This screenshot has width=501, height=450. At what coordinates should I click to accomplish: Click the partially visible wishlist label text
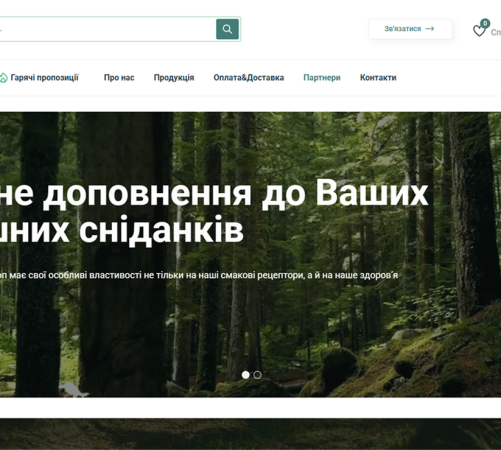pyautogui.click(x=496, y=32)
